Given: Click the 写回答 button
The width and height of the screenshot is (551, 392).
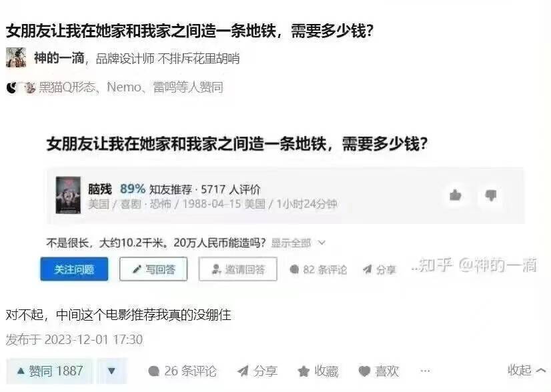Looking at the screenshot, I should coord(153,269).
